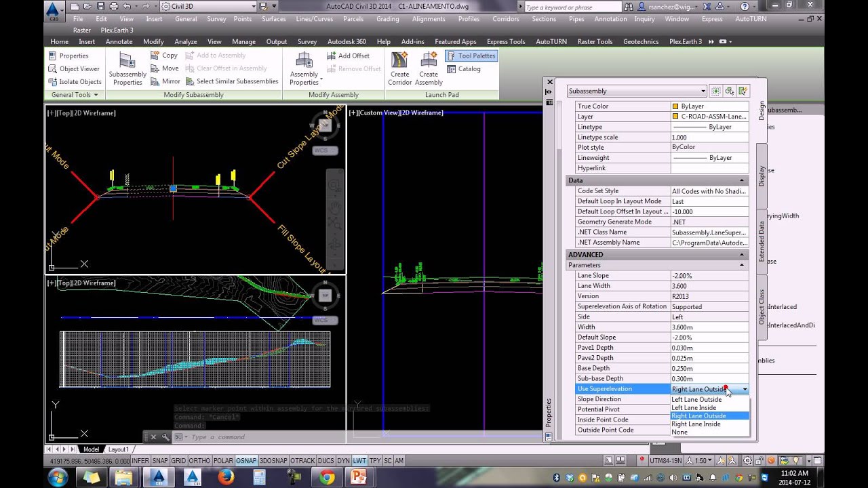868x488 pixels.
Task: Click Isolate Objects in General Tools
Action: click(x=75, y=81)
